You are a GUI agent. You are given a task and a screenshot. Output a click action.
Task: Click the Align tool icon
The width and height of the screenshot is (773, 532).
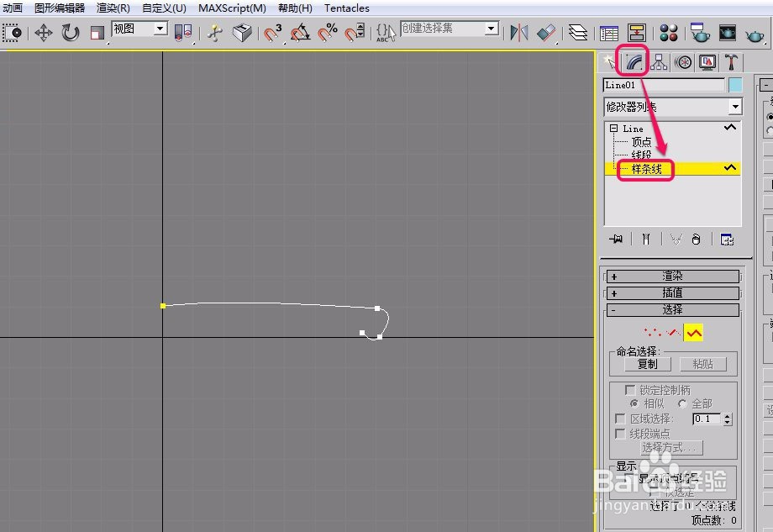546,33
